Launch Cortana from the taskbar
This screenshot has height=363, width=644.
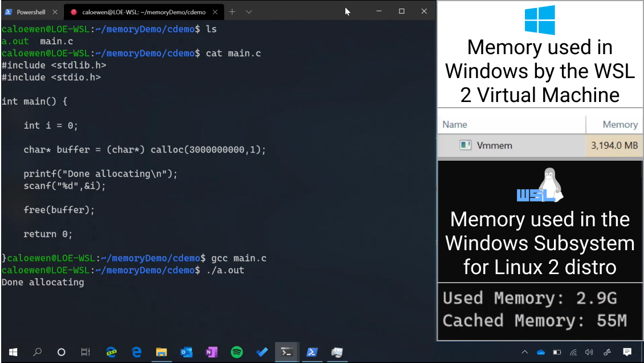(62, 352)
